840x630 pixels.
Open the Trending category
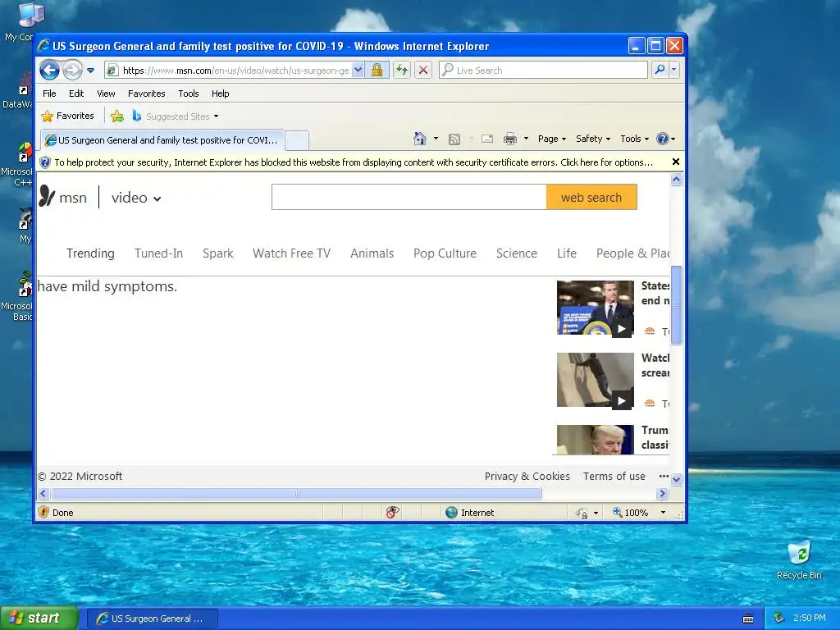(90, 253)
